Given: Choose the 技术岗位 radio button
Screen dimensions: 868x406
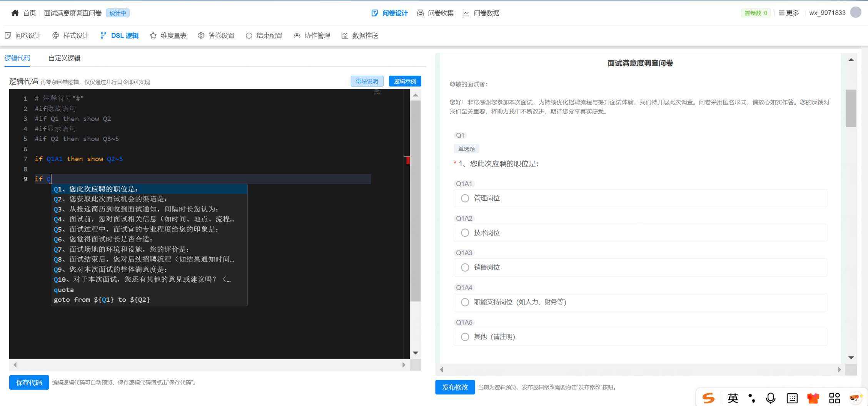Looking at the screenshot, I should pos(465,233).
